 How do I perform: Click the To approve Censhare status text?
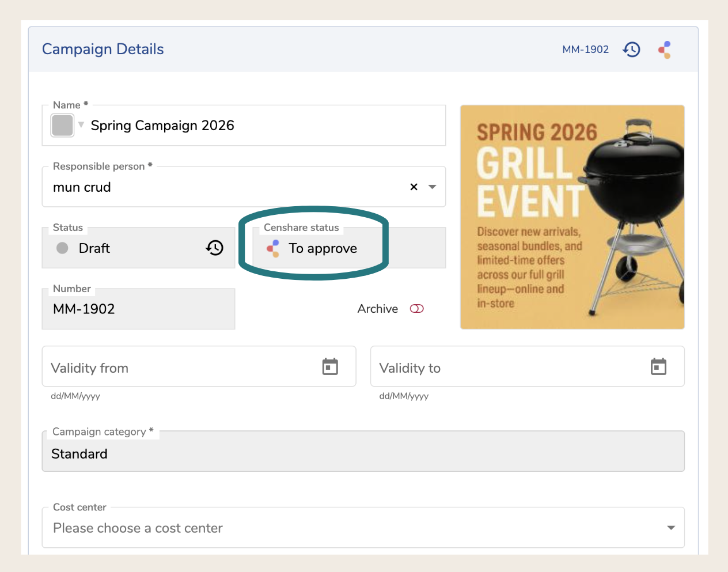pos(323,248)
